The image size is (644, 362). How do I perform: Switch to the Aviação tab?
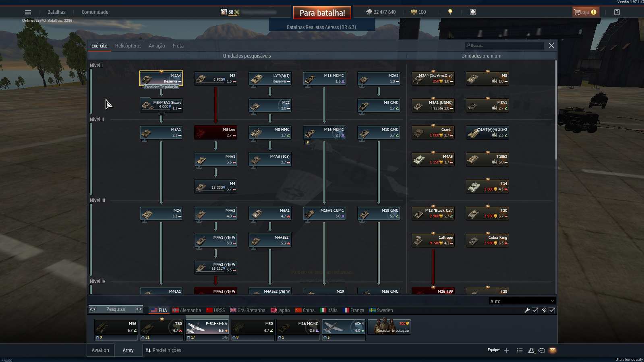pos(157,46)
